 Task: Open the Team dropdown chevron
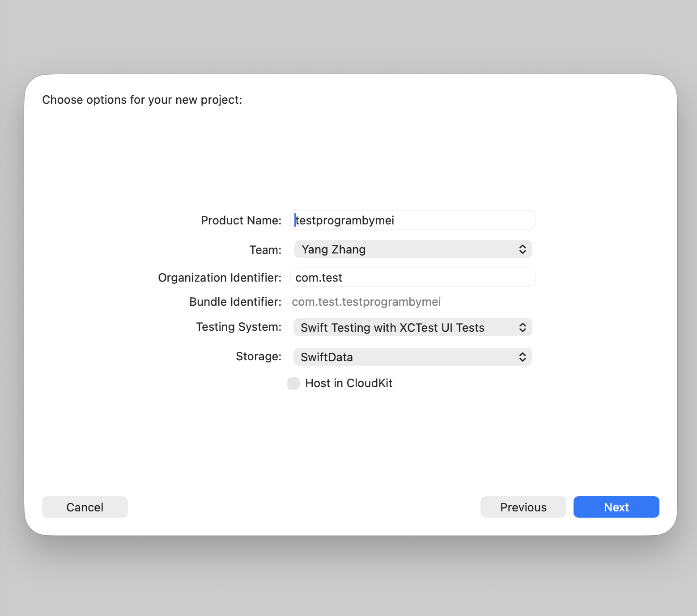pyautogui.click(x=522, y=249)
